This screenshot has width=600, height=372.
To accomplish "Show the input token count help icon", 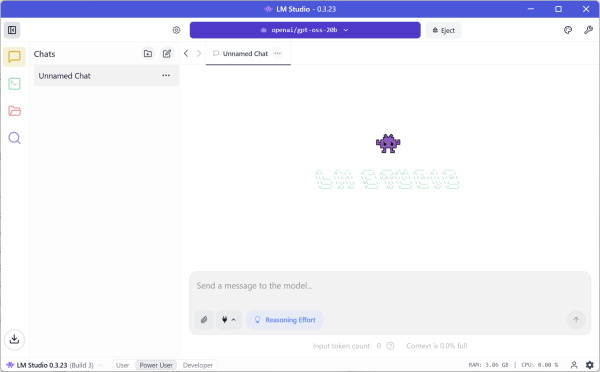I will click(x=390, y=346).
